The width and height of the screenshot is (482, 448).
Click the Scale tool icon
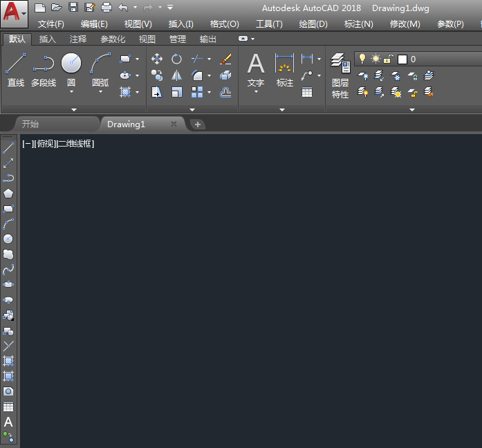click(x=176, y=92)
